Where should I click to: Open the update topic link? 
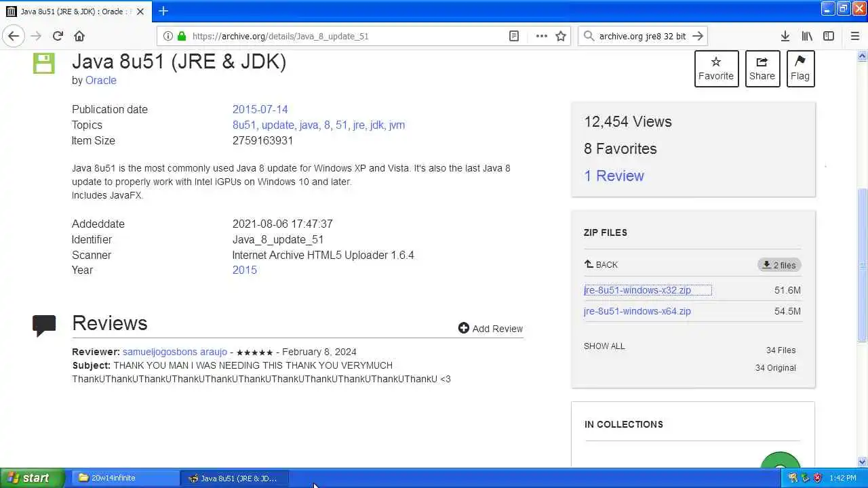coord(277,125)
